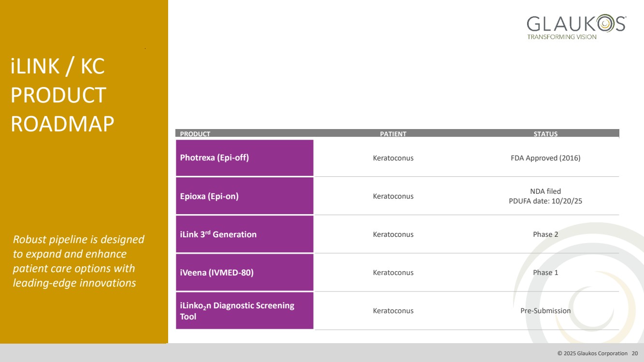The image size is (644, 362).
Task: Select the Phase 1 status text
Action: pos(545,273)
